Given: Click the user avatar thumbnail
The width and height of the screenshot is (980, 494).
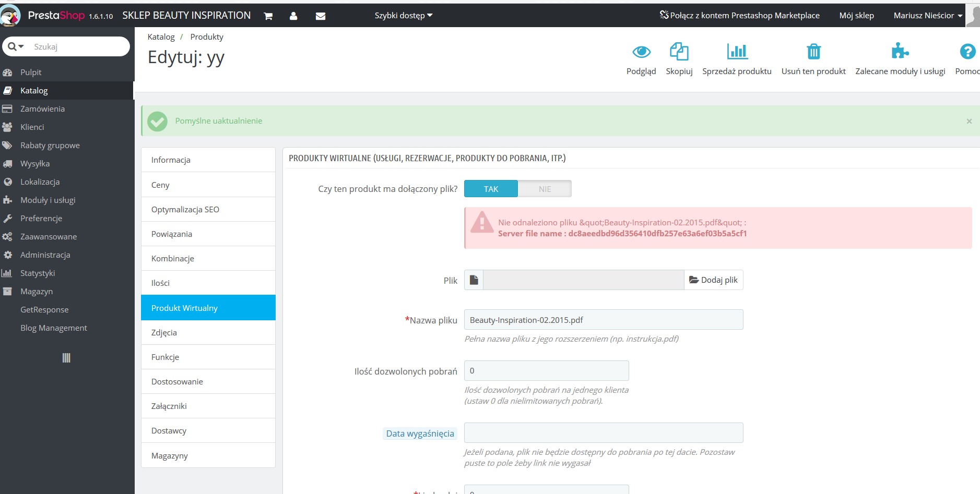Looking at the screenshot, I should (973, 15).
